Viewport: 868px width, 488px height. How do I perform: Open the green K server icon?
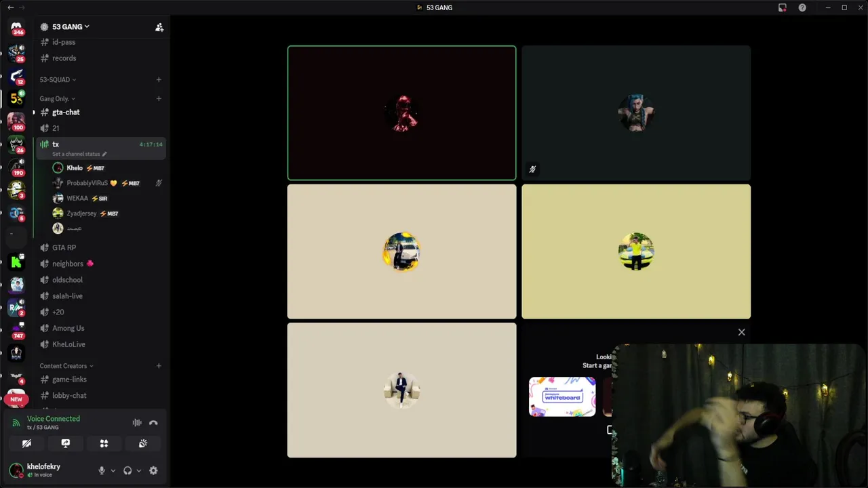pyautogui.click(x=16, y=262)
